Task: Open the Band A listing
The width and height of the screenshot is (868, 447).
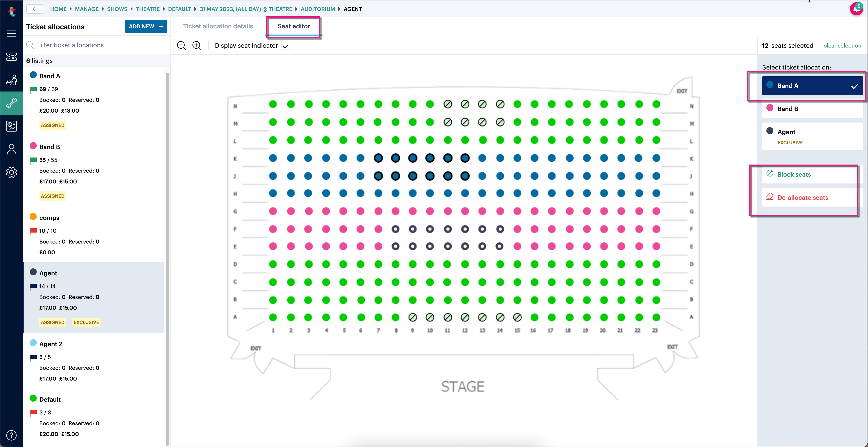Action: [93, 101]
